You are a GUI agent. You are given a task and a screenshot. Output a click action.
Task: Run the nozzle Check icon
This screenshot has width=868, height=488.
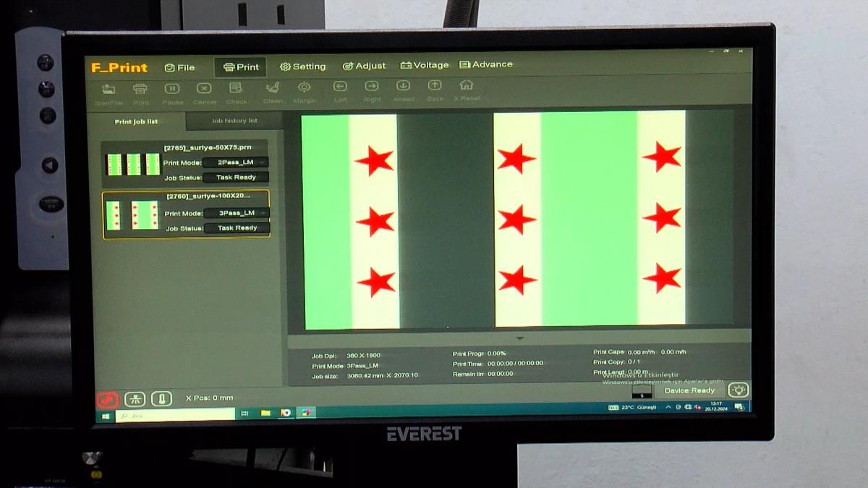click(x=235, y=88)
